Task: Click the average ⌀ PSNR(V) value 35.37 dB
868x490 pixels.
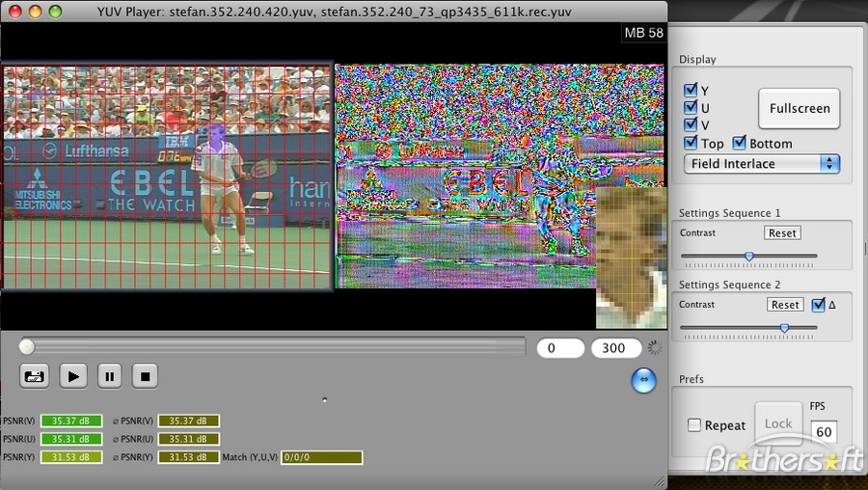Action: pyautogui.click(x=189, y=421)
